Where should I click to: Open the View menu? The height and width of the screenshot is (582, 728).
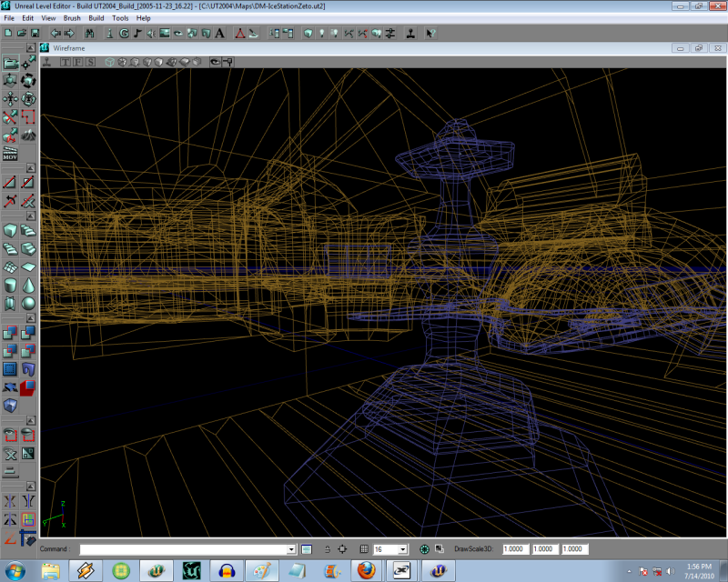48,18
